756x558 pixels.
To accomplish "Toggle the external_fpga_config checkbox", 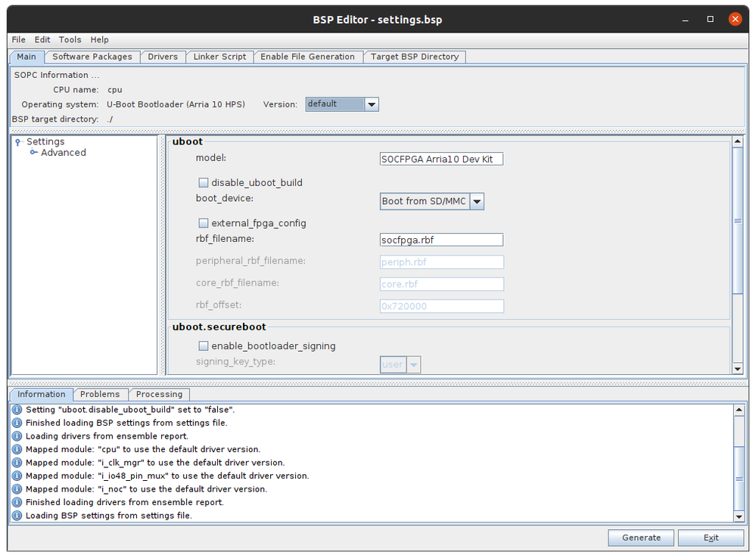I will pyautogui.click(x=204, y=223).
